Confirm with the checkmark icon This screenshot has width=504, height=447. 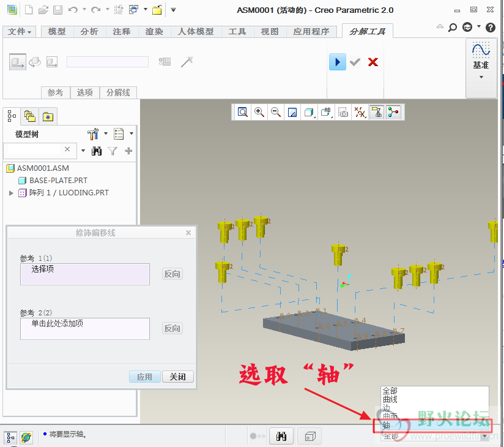[x=355, y=62]
